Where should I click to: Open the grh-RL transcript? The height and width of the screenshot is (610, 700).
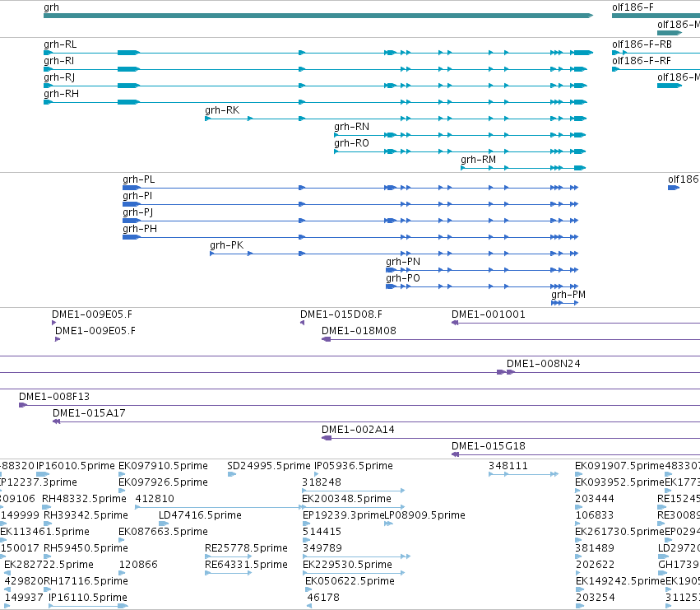tap(60, 44)
